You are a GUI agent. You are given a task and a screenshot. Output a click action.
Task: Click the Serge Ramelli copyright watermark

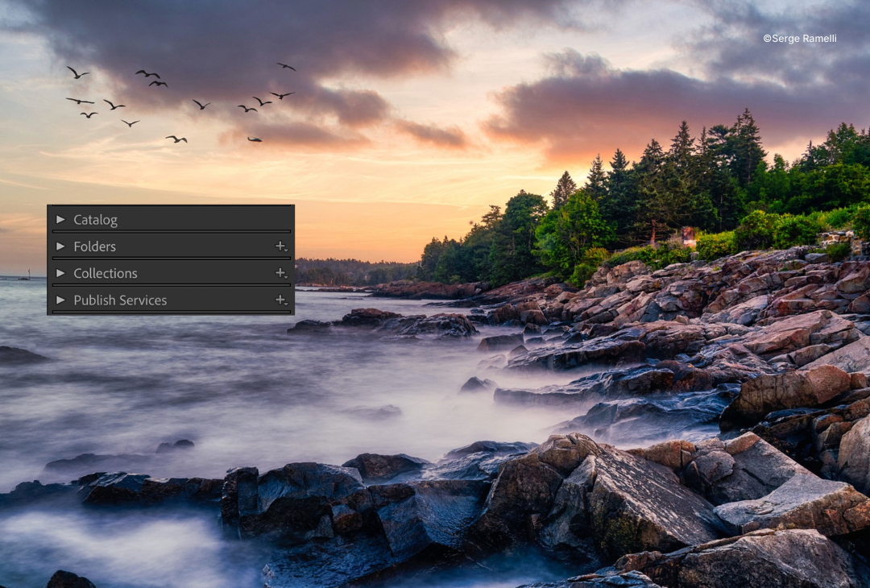(801, 38)
